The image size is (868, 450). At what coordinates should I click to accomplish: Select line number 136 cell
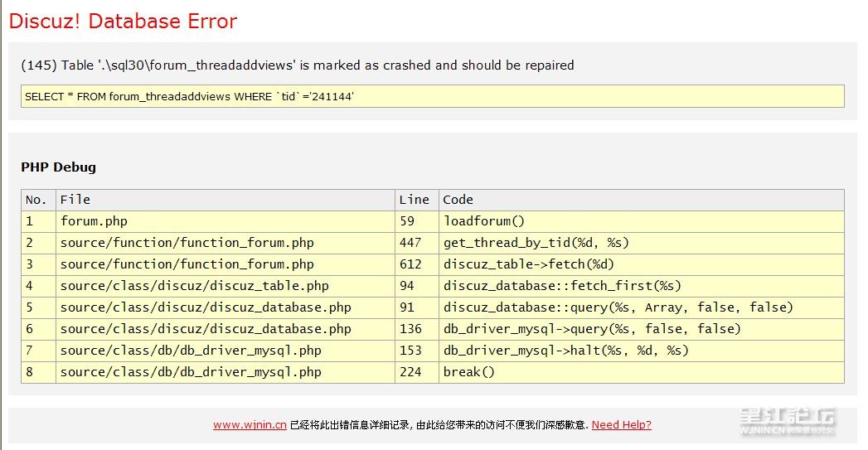pos(417,329)
